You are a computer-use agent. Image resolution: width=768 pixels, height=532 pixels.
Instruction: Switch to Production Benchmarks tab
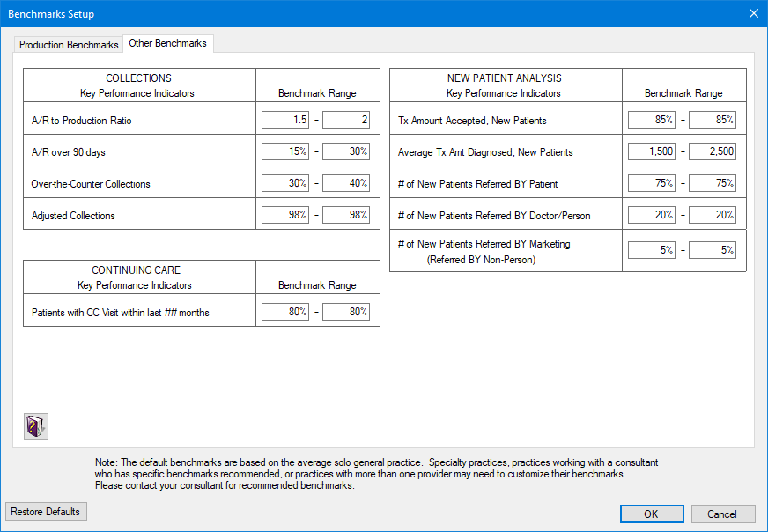tap(69, 44)
